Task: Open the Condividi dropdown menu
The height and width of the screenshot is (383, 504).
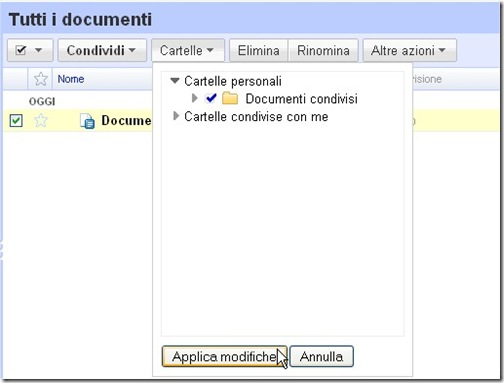Action: 102,50
